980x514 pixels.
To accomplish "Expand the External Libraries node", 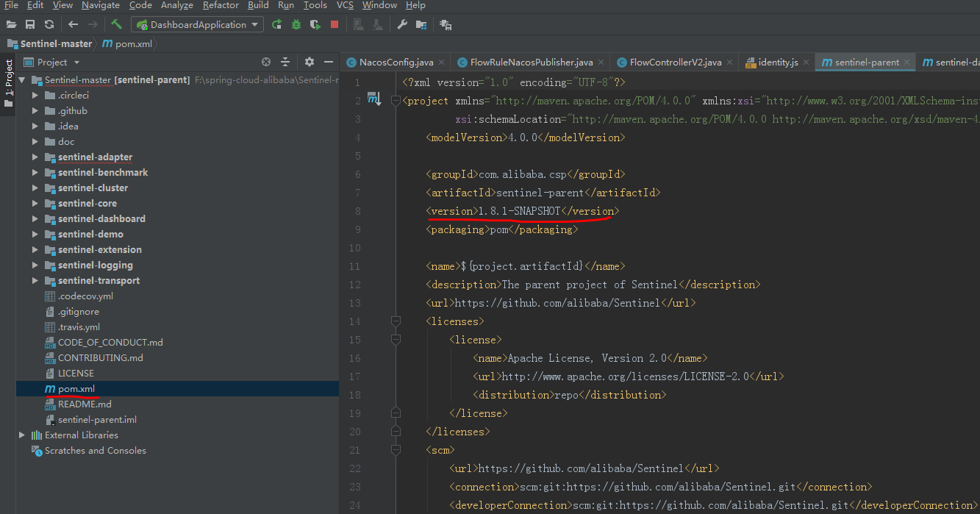I will click(x=22, y=435).
